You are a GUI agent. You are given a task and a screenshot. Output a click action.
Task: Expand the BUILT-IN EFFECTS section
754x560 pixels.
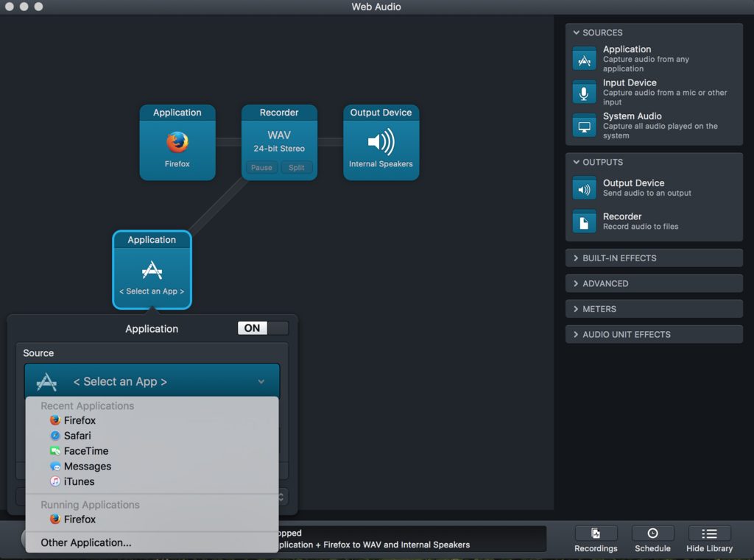pos(654,258)
